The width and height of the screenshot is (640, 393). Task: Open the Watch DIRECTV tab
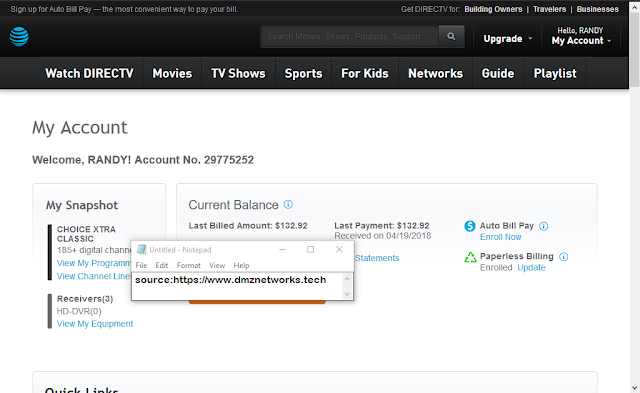point(89,73)
